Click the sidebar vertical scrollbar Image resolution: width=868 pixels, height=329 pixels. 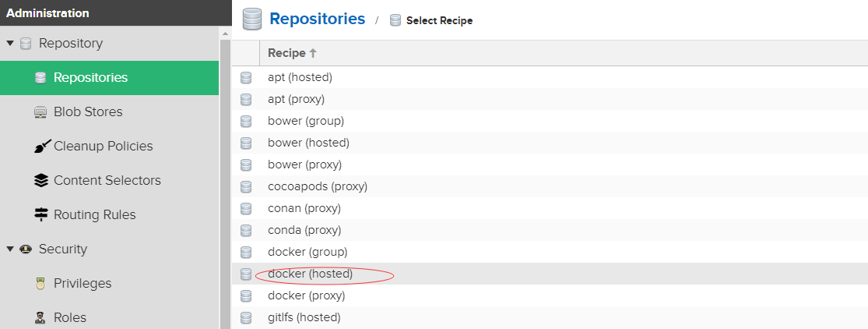[226, 179]
